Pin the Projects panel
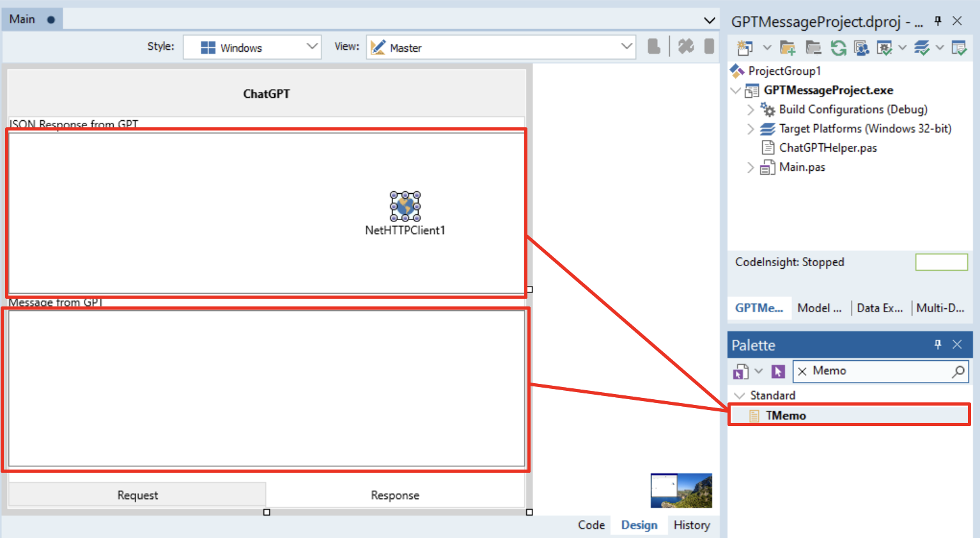This screenshot has width=980, height=538. click(938, 21)
